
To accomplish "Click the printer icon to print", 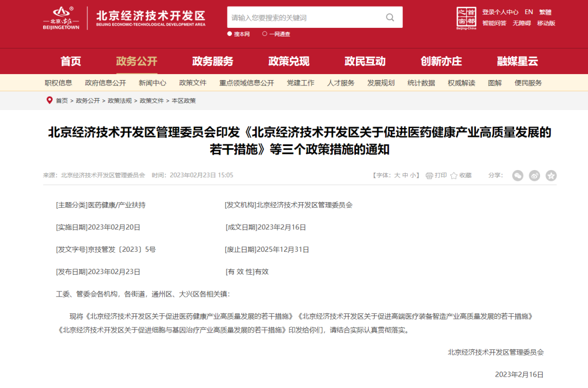I will [429, 175].
